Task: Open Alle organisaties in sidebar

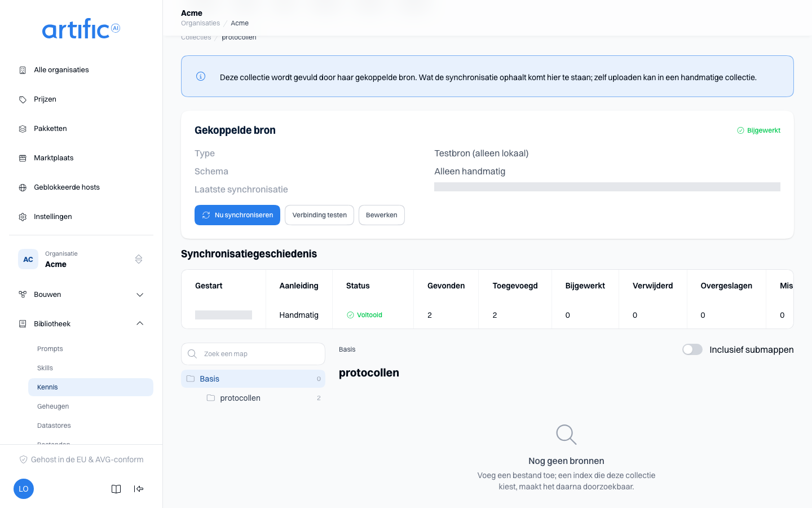Action: point(81,70)
